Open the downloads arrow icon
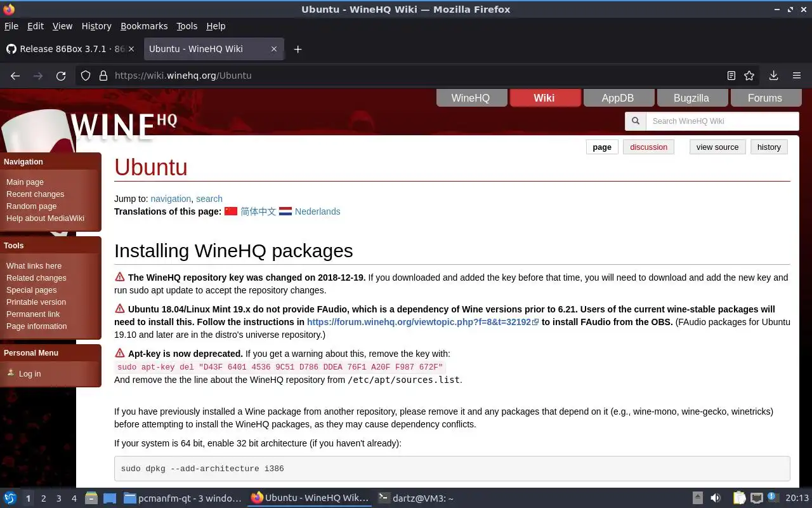The width and height of the screenshot is (812, 508). pos(773,76)
